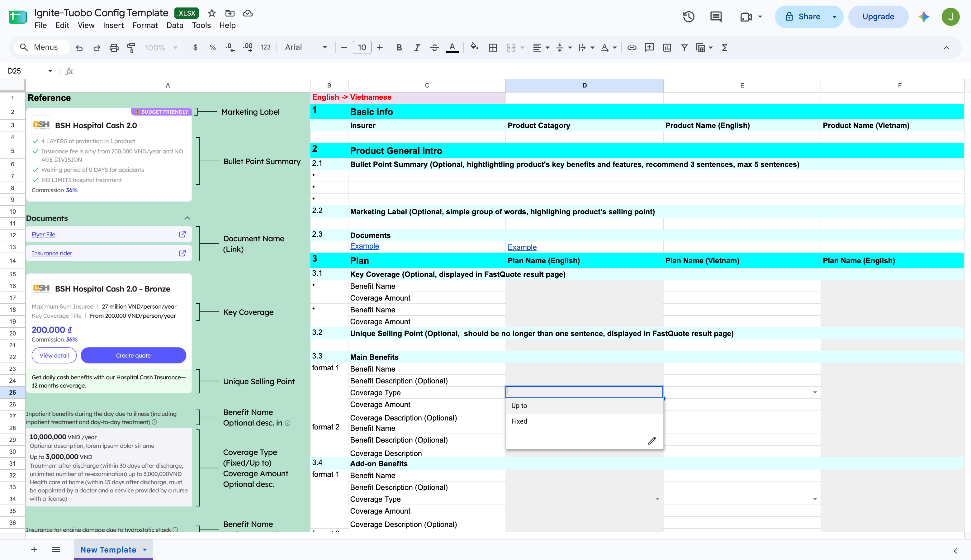971x560 pixels.
Task: Add a comment from the toolbar
Action: click(649, 48)
